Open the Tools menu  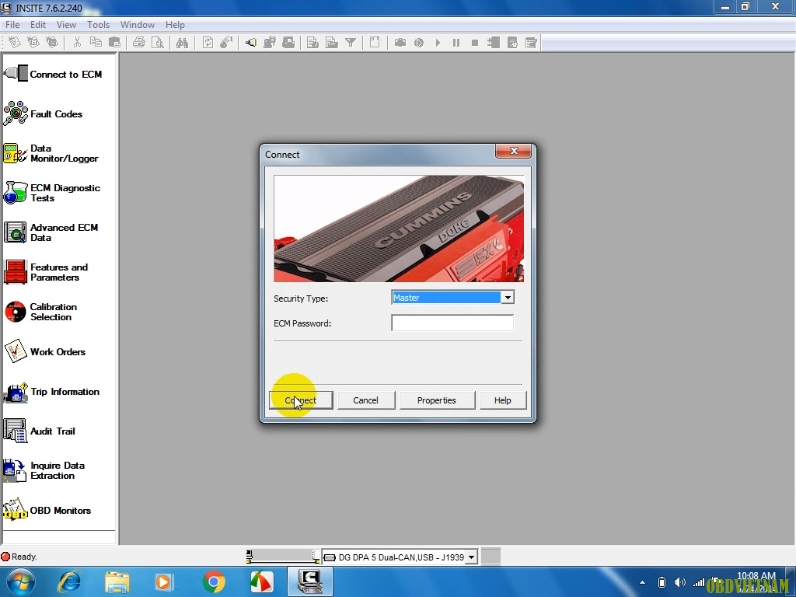(98, 24)
